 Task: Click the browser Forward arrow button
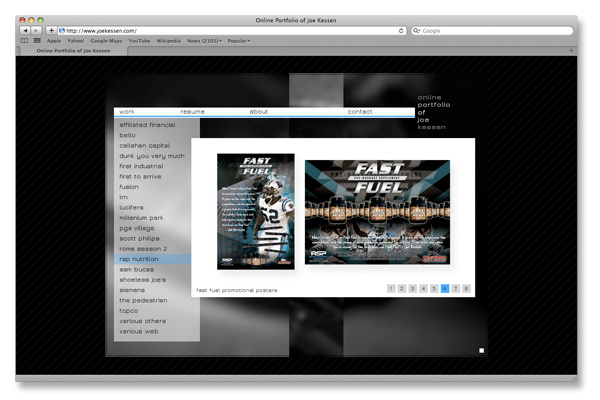pyautogui.click(x=36, y=31)
